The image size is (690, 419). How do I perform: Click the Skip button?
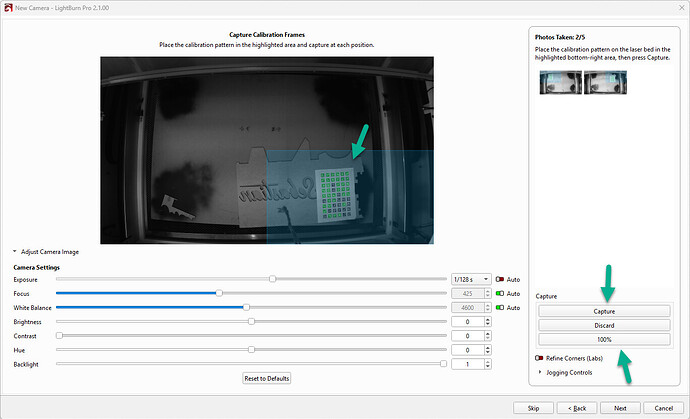(x=533, y=408)
